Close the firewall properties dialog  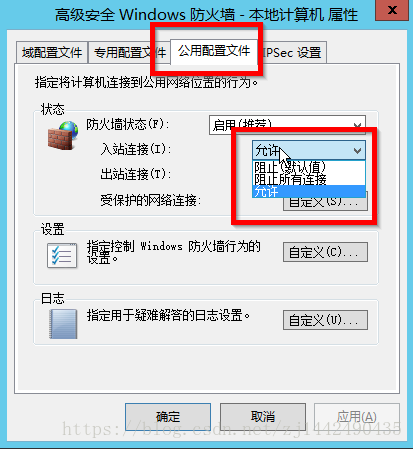click(392, 10)
